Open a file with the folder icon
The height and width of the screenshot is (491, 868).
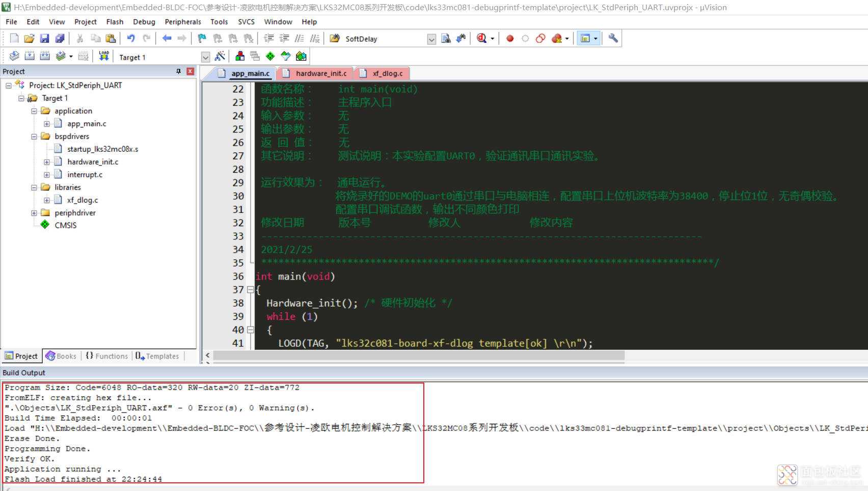click(29, 38)
